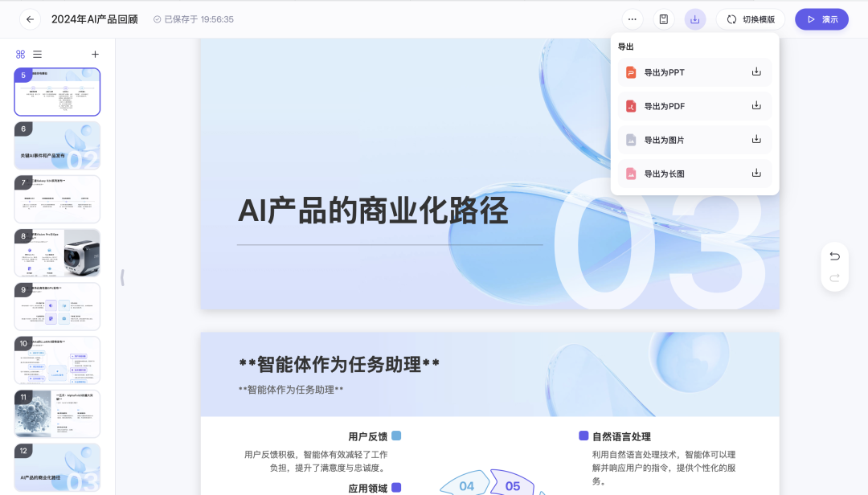Image resolution: width=868 pixels, height=495 pixels.
Task: Click the highlighted export download icon
Action: pos(694,18)
